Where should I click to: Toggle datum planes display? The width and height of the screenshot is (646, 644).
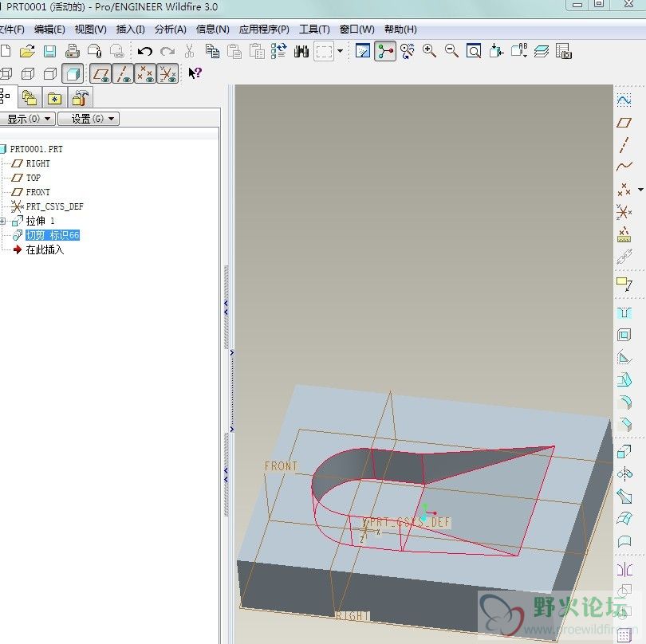click(100, 73)
